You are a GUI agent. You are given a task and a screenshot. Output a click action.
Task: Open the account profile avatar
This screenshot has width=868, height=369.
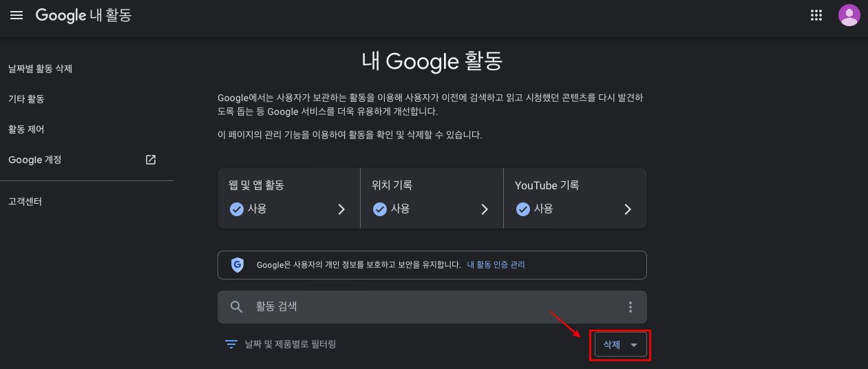point(849,15)
